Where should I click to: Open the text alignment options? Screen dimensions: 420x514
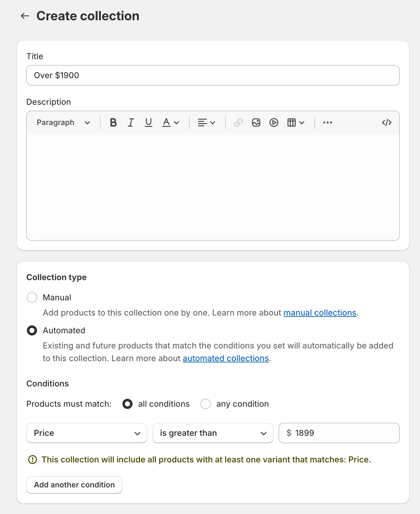[206, 122]
